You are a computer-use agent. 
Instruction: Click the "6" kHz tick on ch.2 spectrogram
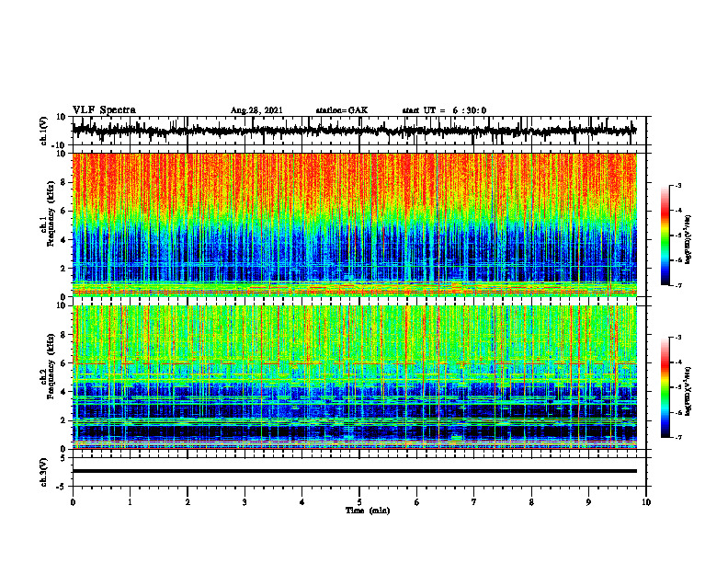tap(63, 363)
